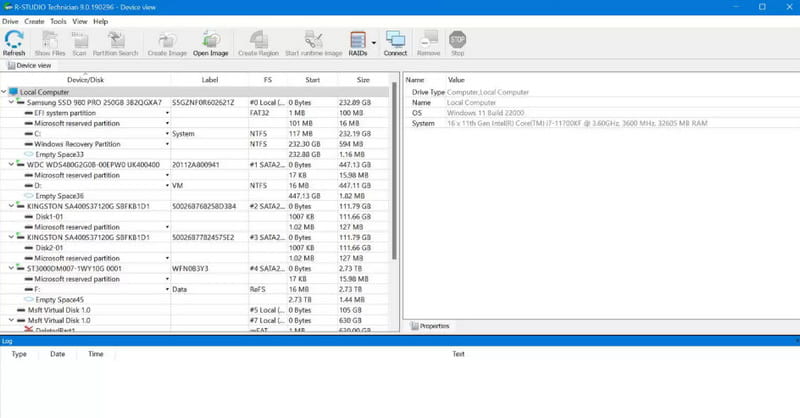This screenshot has width=800, height=418.
Task: Open the Create menu
Action: [34, 21]
